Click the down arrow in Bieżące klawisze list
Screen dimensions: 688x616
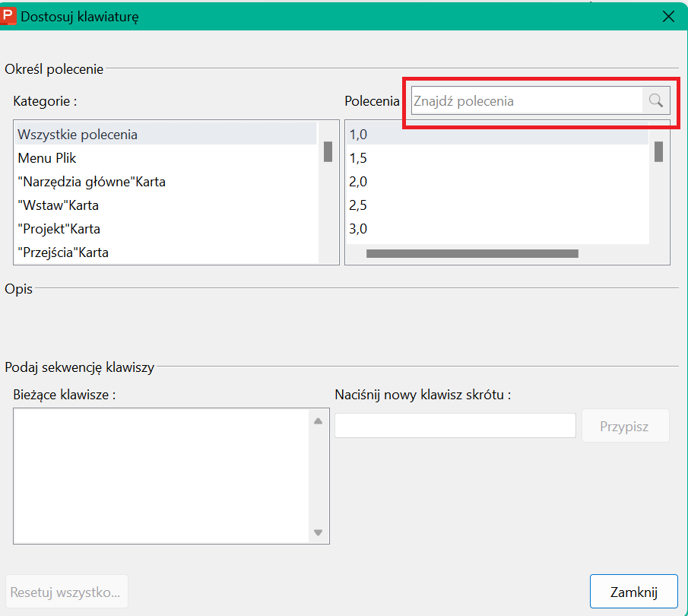coord(319,532)
